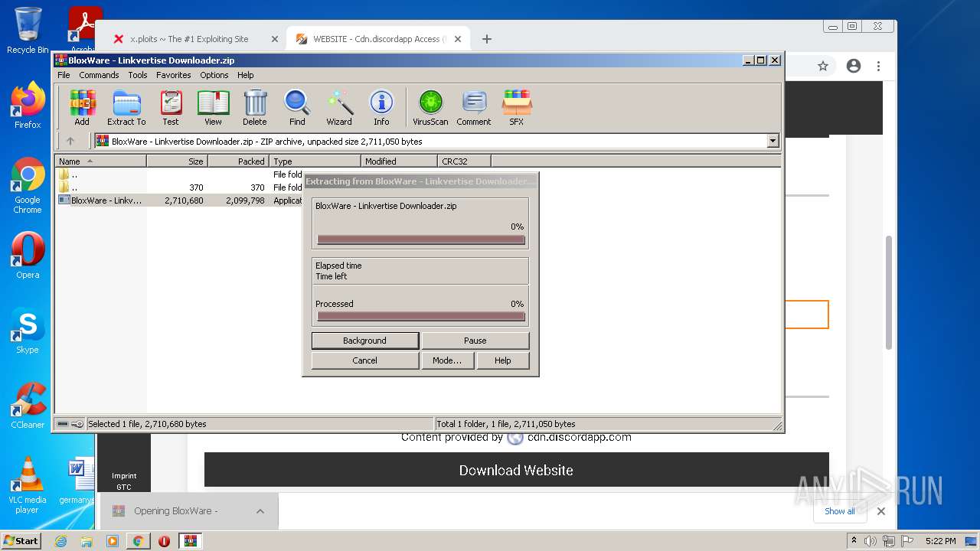
Task: Open the WinRAR Help menu
Action: 245,75
